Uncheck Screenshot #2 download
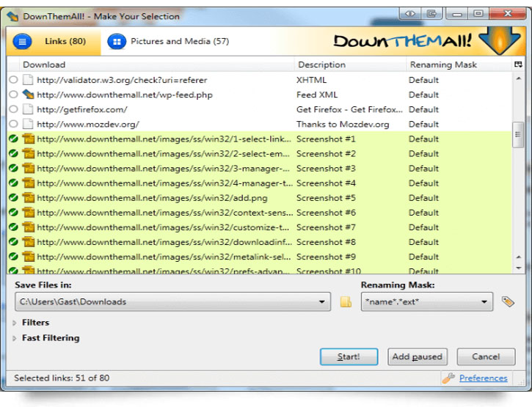The width and height of the screenshot is (532, 407). coord(13,154)
